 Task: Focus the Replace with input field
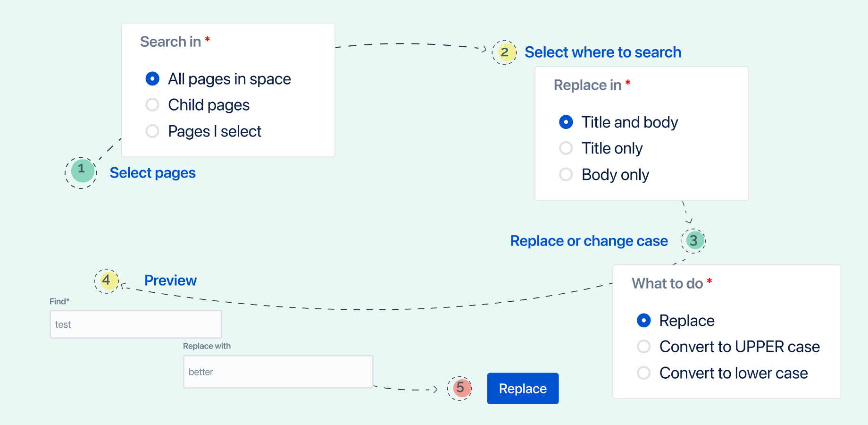pos(278,372)
